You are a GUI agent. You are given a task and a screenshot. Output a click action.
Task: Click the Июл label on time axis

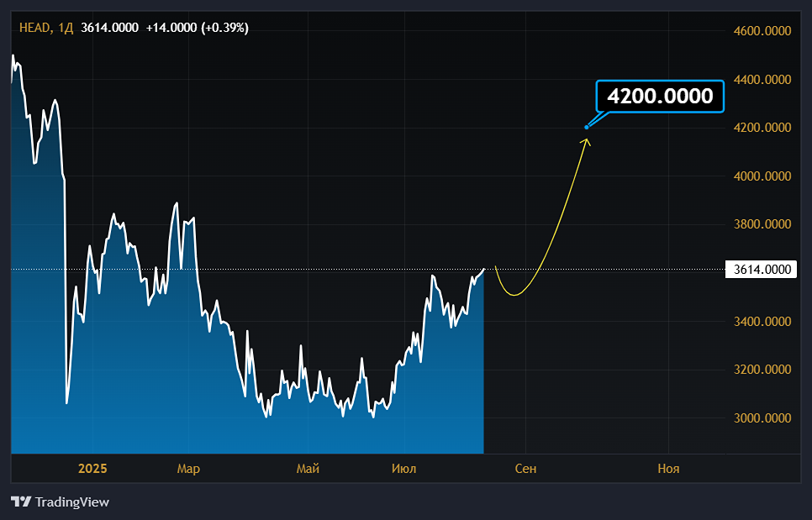404,469
